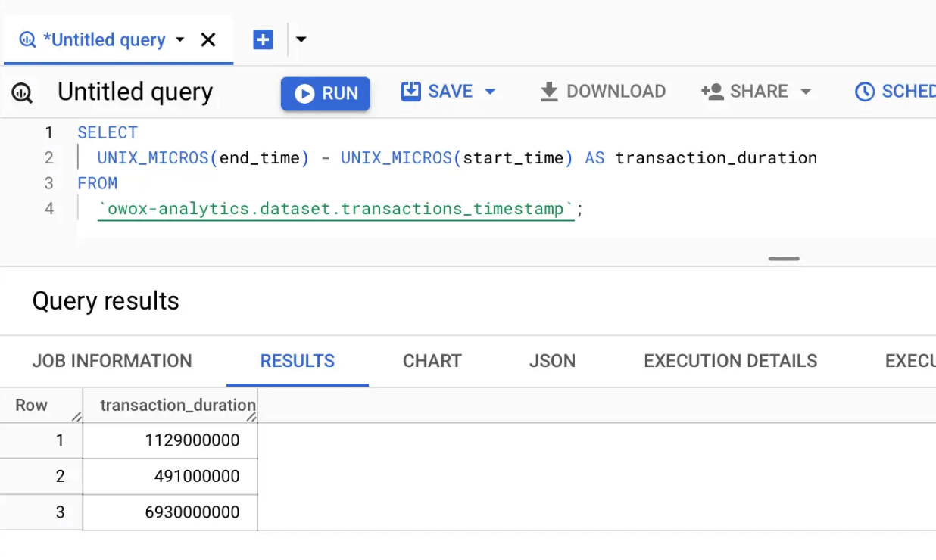Switch to JOB INFORMATION tab
936x560 pixels.
pyautogui.click(x=112, y=361)
